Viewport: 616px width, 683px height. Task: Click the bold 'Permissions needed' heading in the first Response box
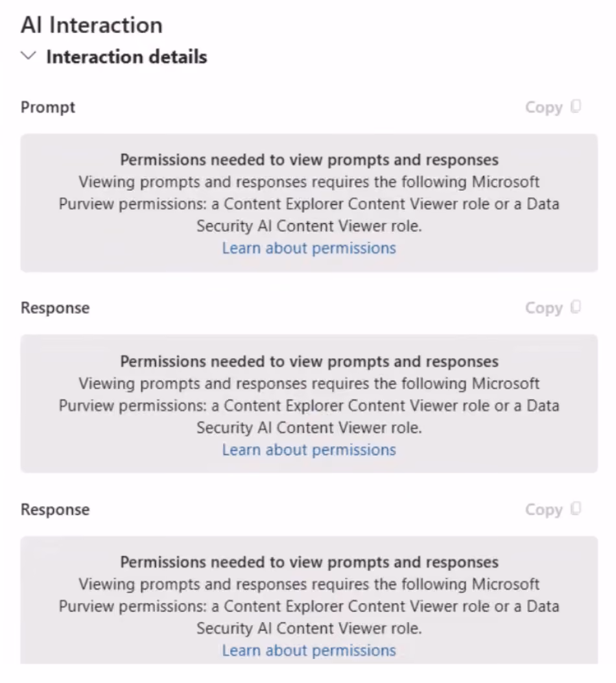tap(309, 361)
